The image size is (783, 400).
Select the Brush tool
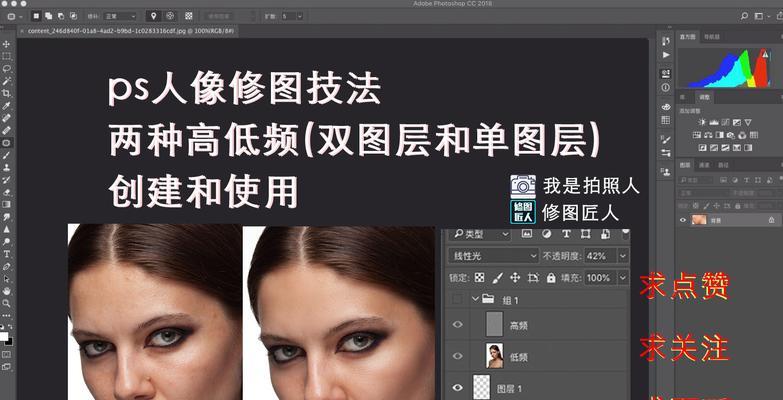tap(7, 155)
